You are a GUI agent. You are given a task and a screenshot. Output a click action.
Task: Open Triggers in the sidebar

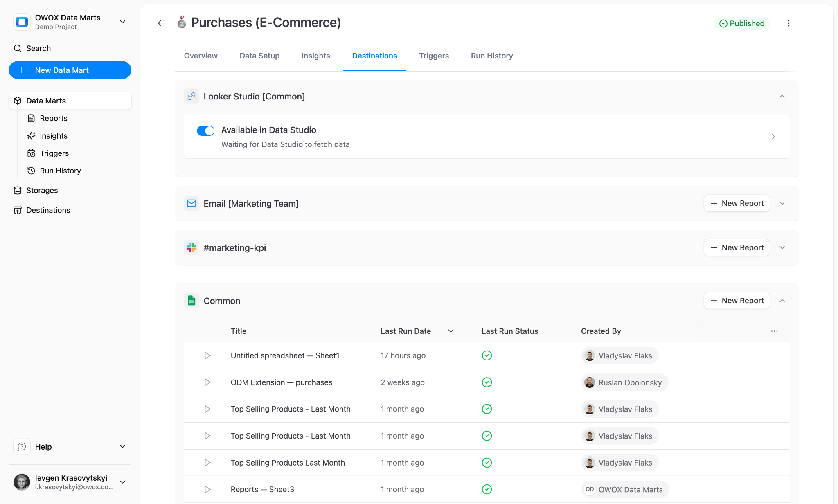pos(54,153)
